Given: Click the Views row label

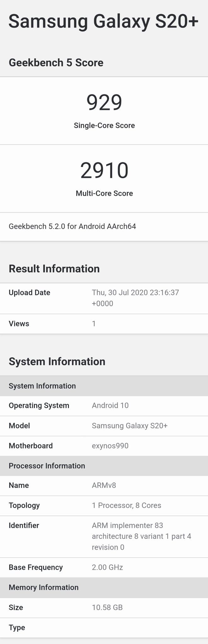Looking at the screenshot, I should 19,324.
